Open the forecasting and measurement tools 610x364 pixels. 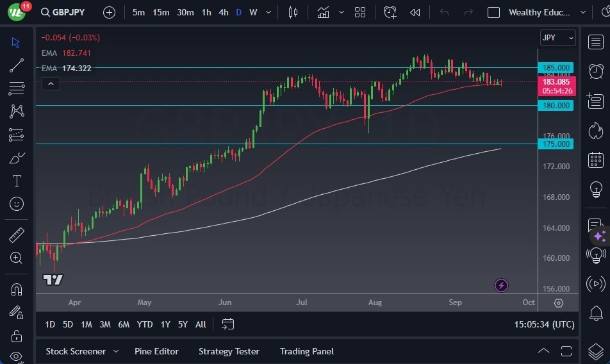[x=17, y=135]
